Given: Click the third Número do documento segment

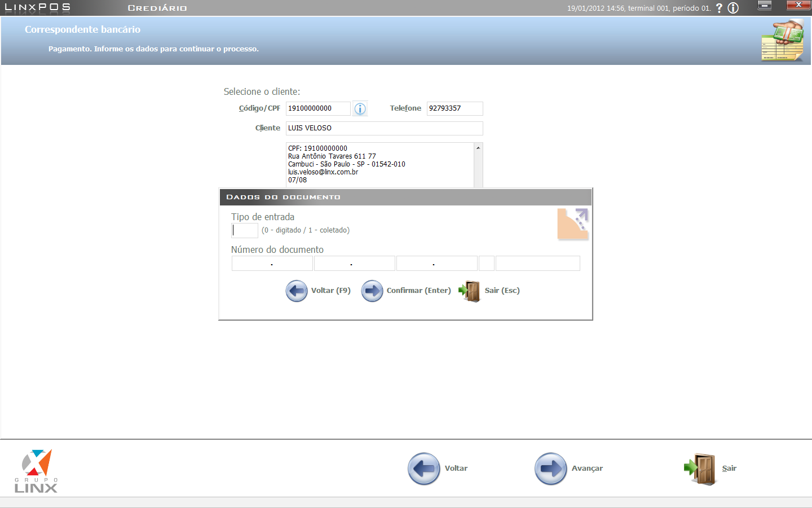Looking at the screenshot, I should point(437,264).
